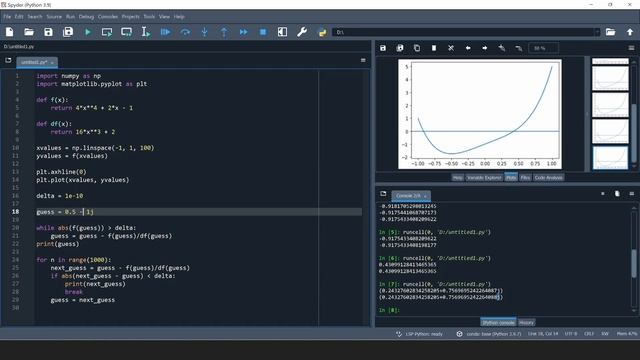Open the Source menu
This screenshot has width=640, height=360.
[x=54, y=17]
